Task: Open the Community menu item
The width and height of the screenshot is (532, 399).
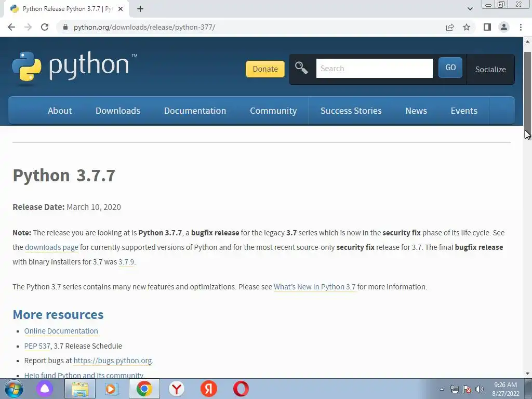Action: point(273,111)
